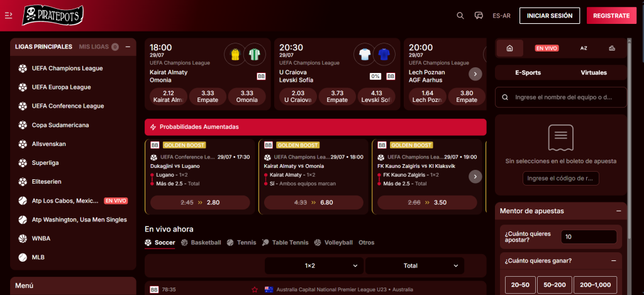
Task: Favorite the Australia Capital league star
Action: [255, 290]
